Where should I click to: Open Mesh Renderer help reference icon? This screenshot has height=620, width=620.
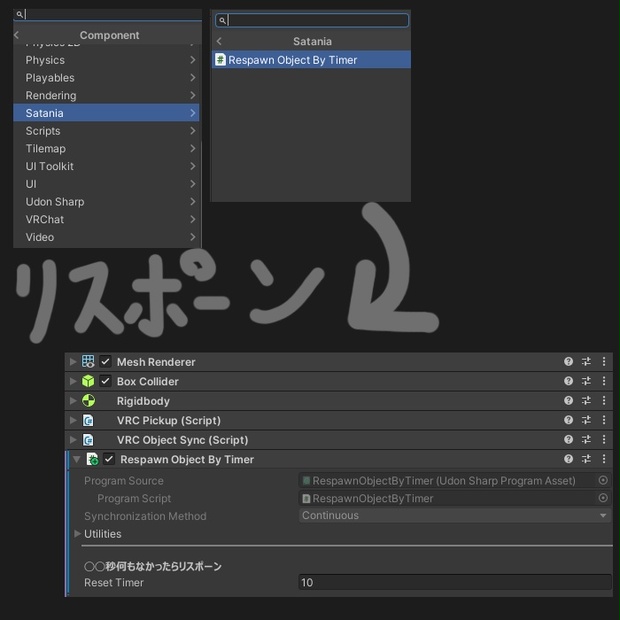[568, 361]
